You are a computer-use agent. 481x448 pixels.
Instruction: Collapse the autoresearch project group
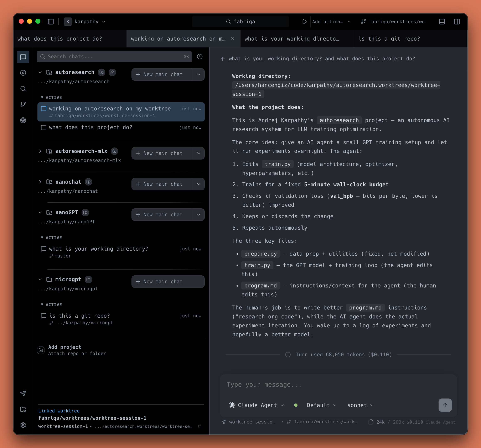point(40,72)
